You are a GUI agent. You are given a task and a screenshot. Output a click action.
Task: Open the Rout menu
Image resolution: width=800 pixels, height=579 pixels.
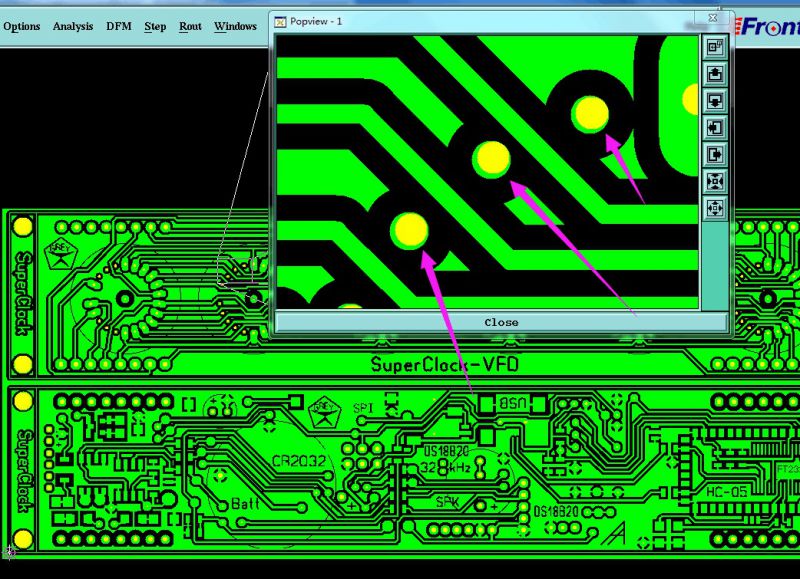point(190,26)
